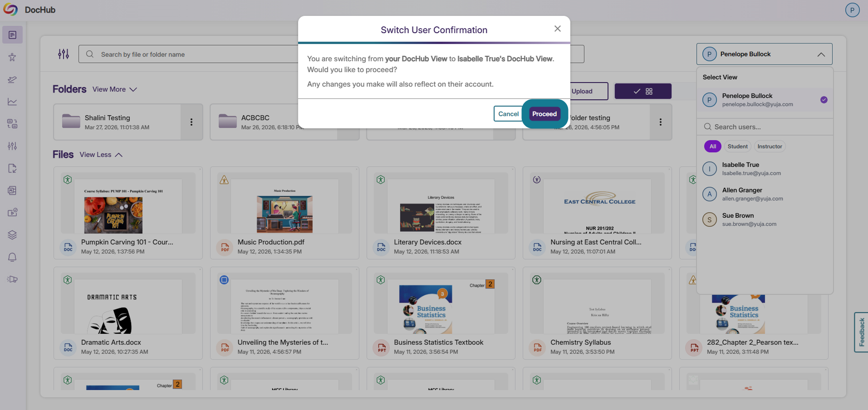Click warning triangle badge on Music Production card

click(224, 180)
